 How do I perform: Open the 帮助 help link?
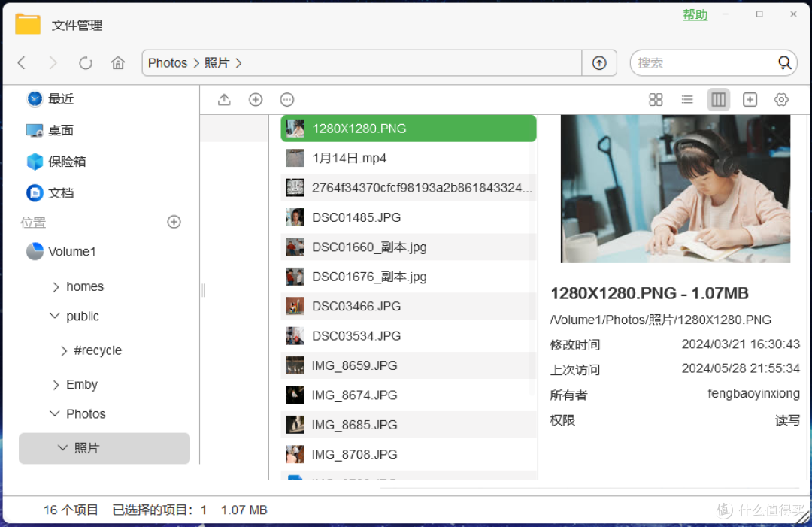695,15
